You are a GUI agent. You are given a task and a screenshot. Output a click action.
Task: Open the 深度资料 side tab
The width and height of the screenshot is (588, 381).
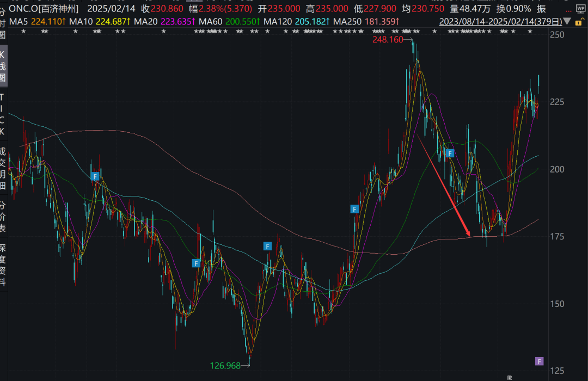4,265
